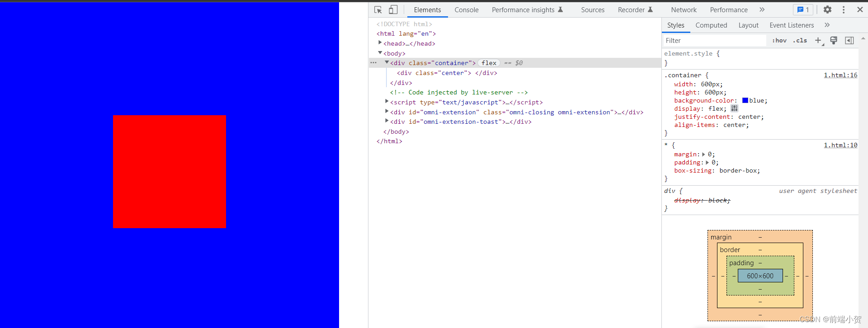
Task: Open the DevTools three-dot customize menu
Action: (844, 9)
